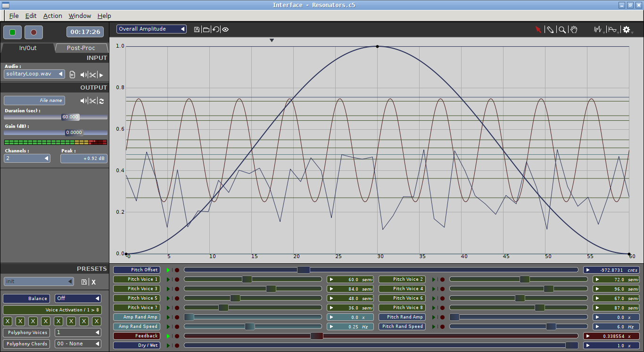644x352 pixels.
Task: Toggle playback automation for Pitch Offset
Action: tap(168, 270)
